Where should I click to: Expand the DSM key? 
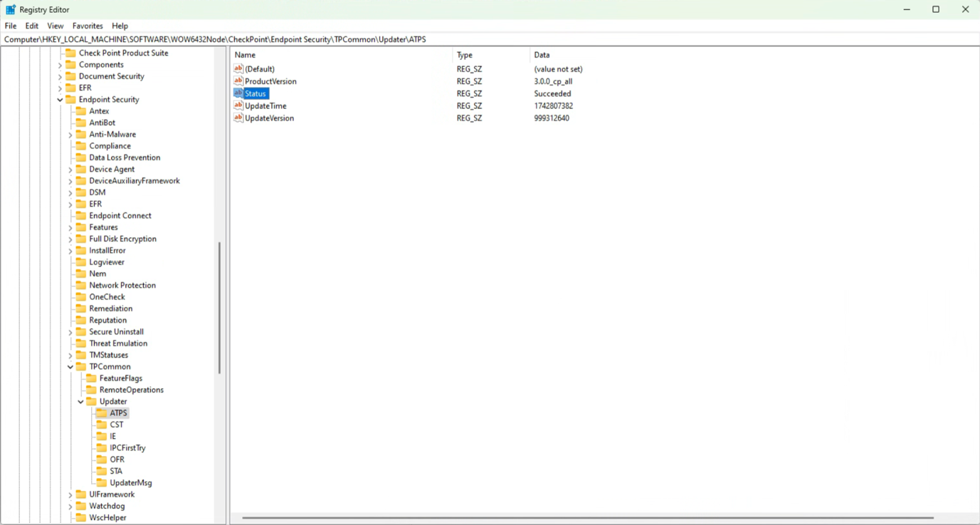coord(70,192)
